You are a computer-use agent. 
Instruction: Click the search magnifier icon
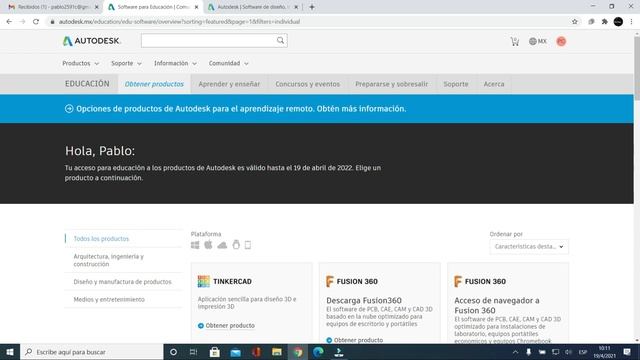click(x=280, y=40)
